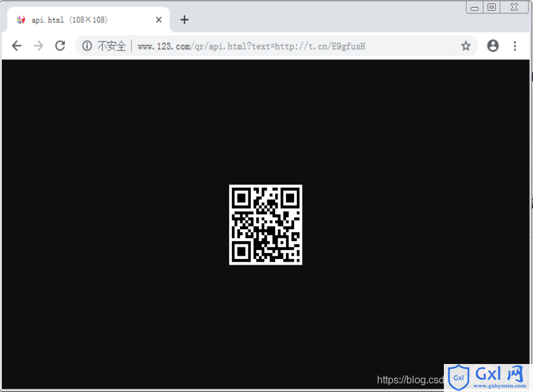The height and width of the screenshot is (392, 533).
Task: Click the 不安全 security label
Action: click(111, 46)
